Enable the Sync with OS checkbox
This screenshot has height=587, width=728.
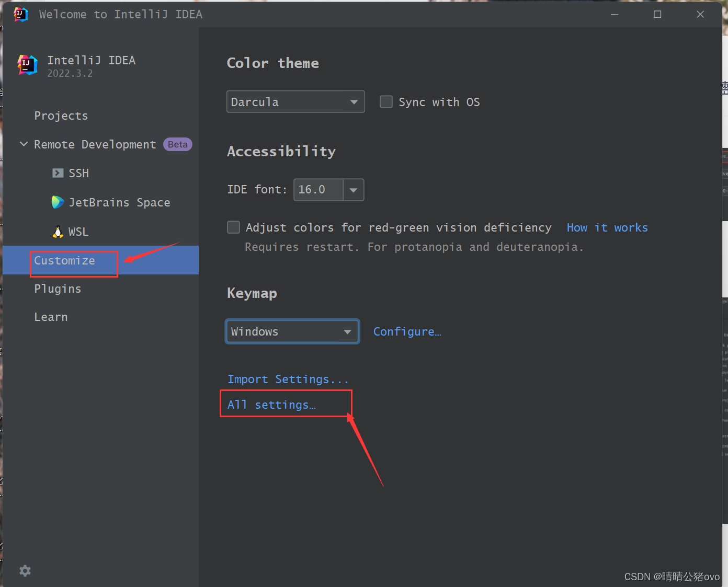[x=386, y=101]
